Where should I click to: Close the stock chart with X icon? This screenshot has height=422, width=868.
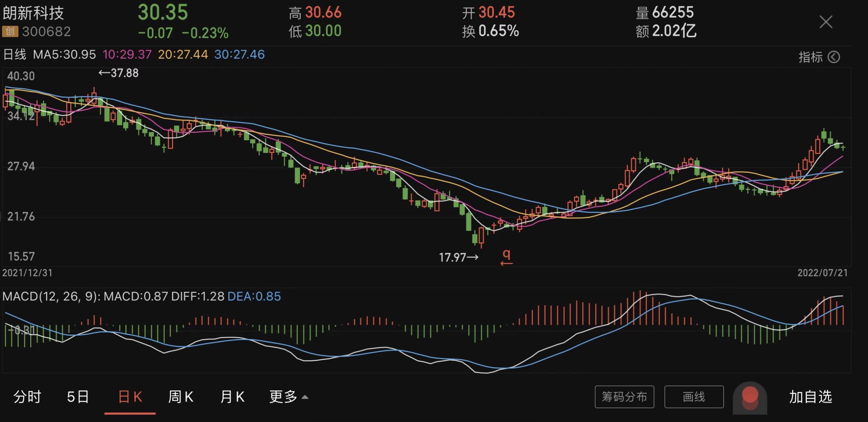pos(826,22)
